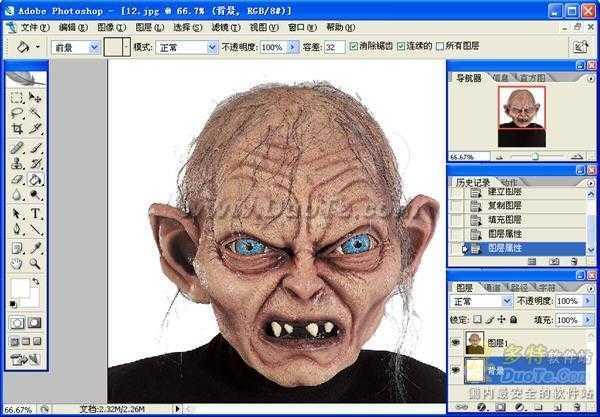The width and height of the screenshot is (600, 417).
Task: Select the Eyedropper tool
Action: coord(35,247)
